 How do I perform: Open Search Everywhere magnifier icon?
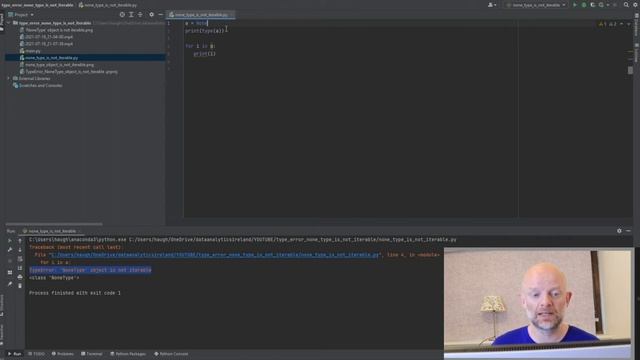(626, 5)
